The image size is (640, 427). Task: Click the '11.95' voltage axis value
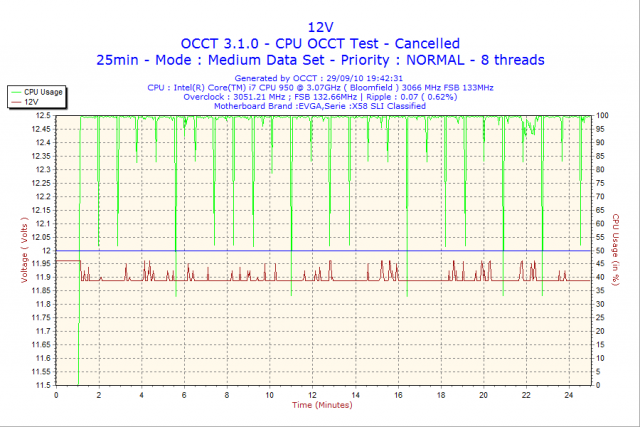coord(42,264)
